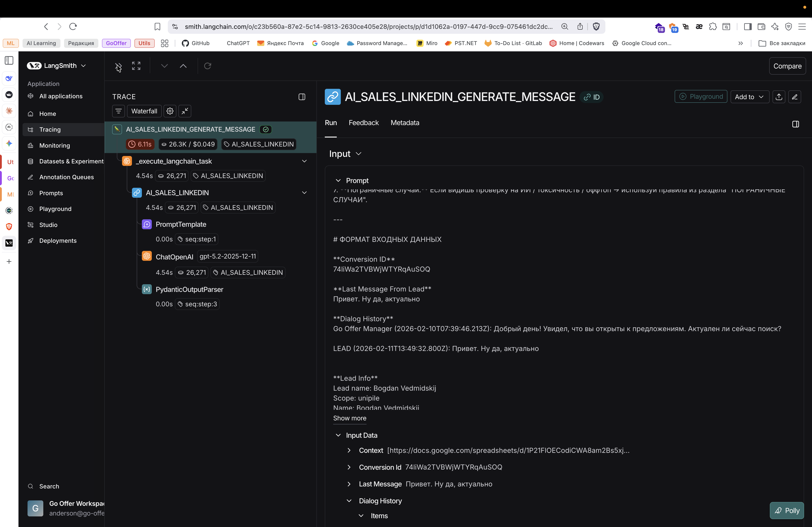Click the share run icon
The image size is (812, 527).
click(779, 97)
